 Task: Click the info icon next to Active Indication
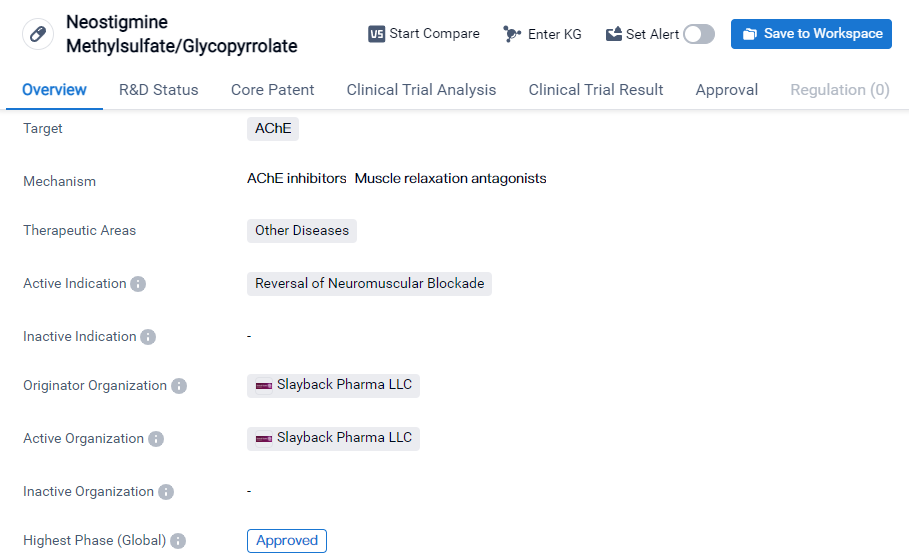(x=138, y=284)
